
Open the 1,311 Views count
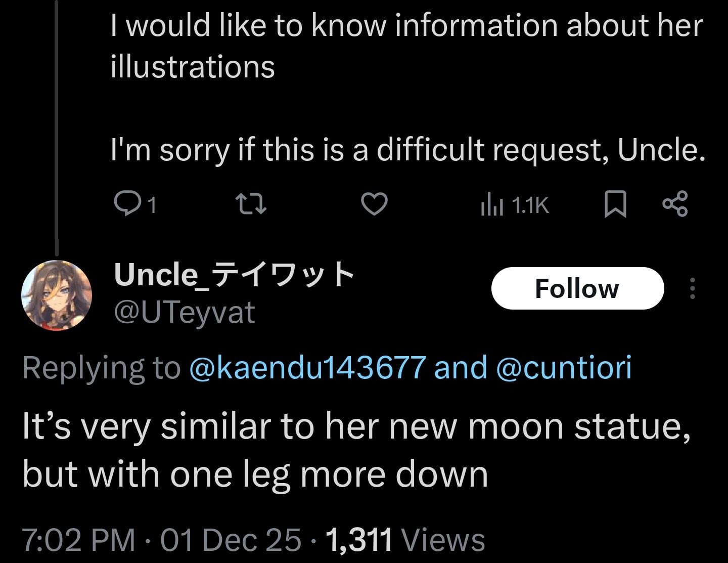(405, 539)
